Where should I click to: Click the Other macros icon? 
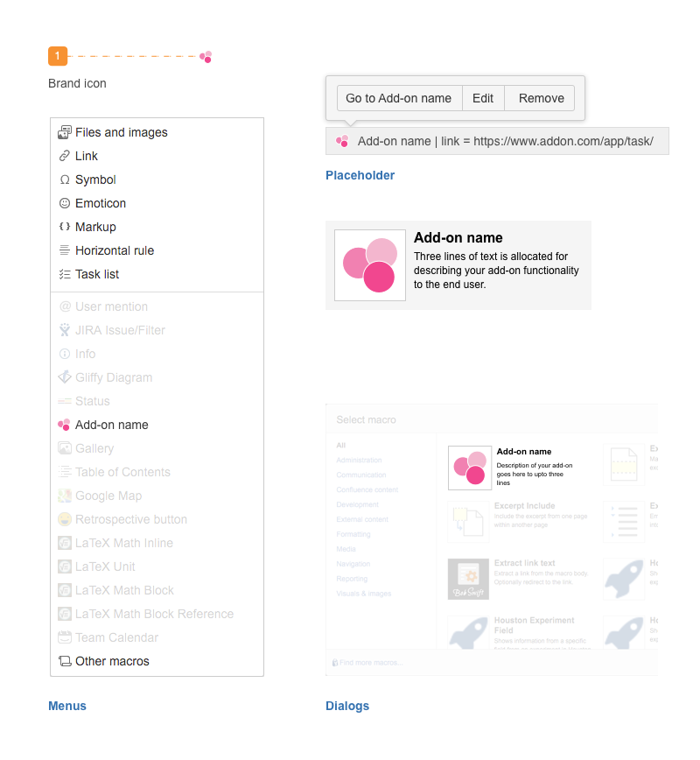(65, 661)
